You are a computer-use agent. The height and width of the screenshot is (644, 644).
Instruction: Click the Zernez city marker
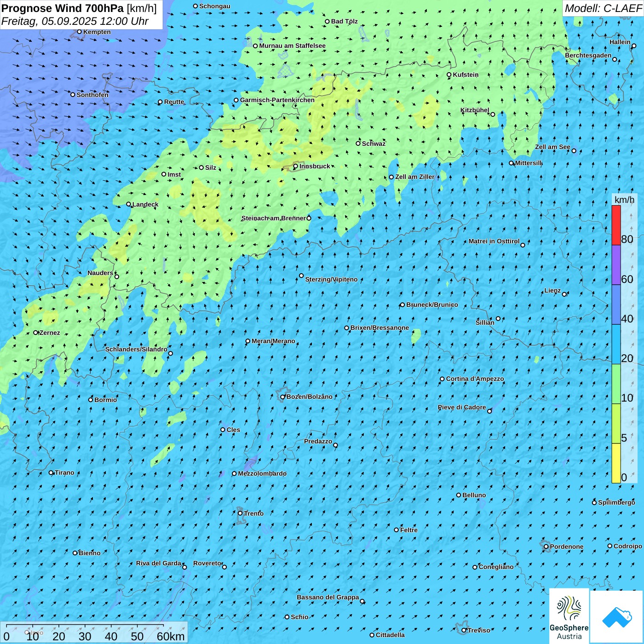tap(36, 333)
